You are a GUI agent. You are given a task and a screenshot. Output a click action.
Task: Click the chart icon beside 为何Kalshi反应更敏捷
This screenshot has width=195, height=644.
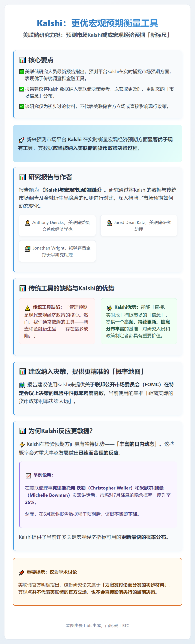pyautogui.click(x=23, y=431)
